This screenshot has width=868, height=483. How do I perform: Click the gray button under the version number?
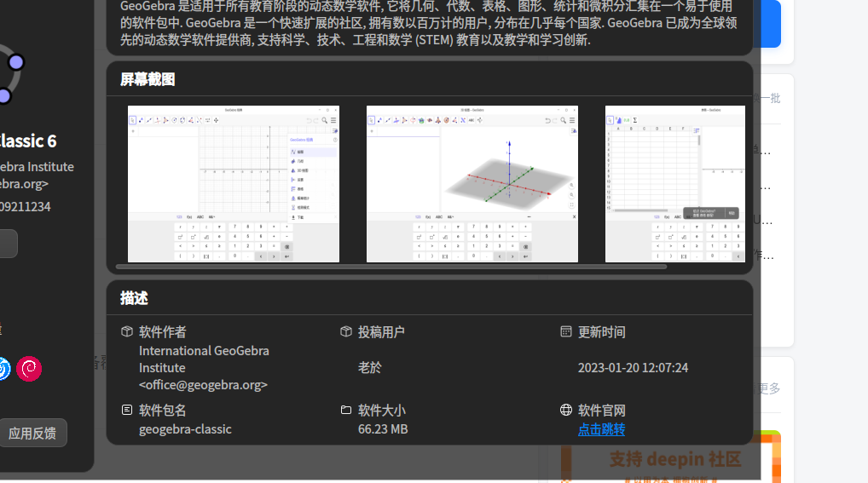pos(9,244)
